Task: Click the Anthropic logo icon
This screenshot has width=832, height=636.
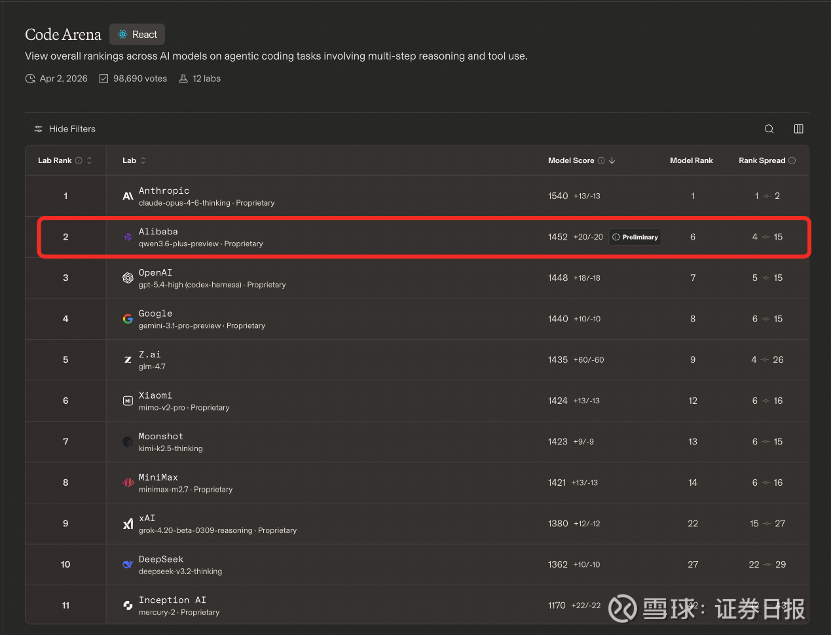Action: point(128,196)
